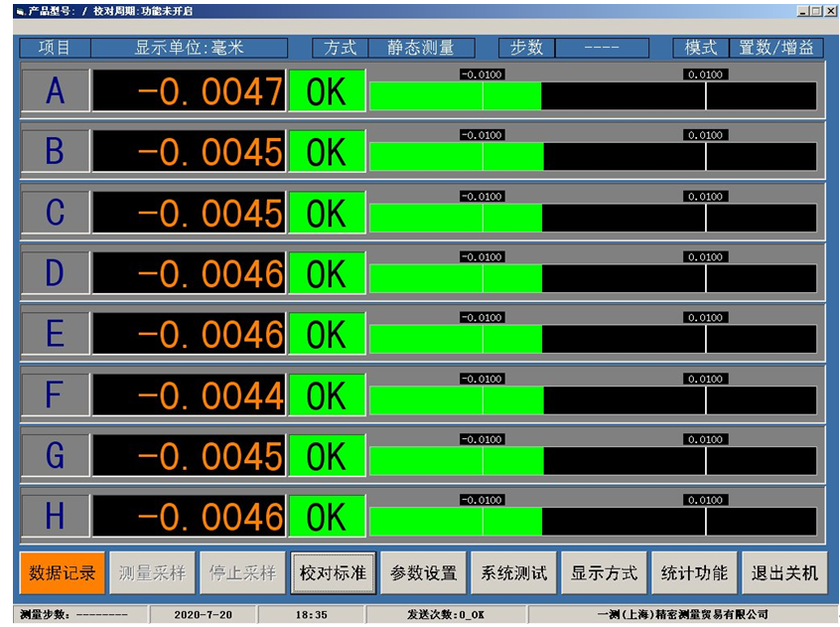Click the 数据记录 orange button
Viewport: 840px width, 627px height.
coord(62,573)
